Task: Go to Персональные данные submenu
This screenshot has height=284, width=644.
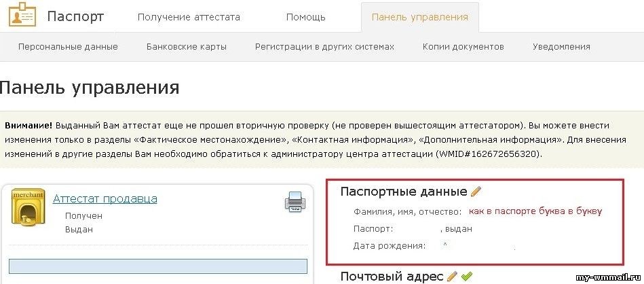Action: [x=68, y=46]
